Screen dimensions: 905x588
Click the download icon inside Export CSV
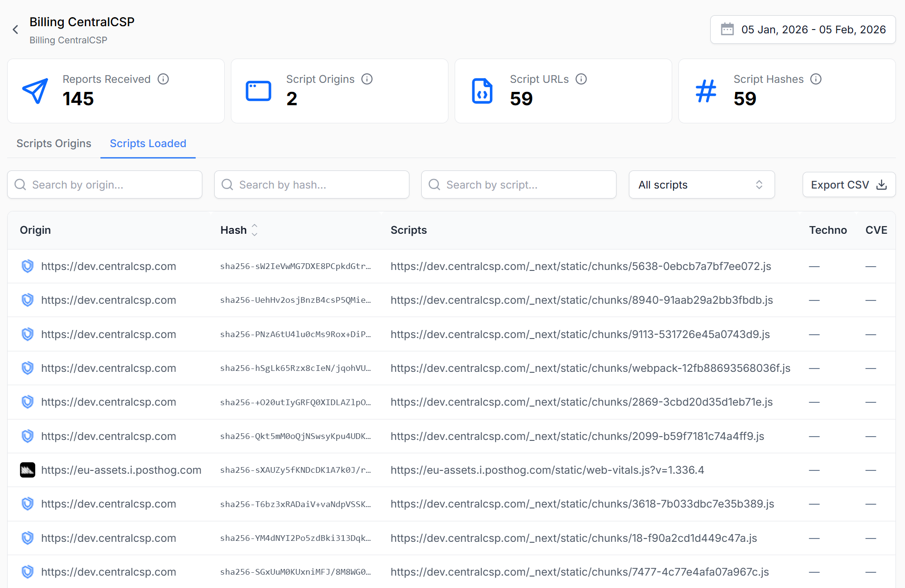pyautogui.click(x=882, y=185)
